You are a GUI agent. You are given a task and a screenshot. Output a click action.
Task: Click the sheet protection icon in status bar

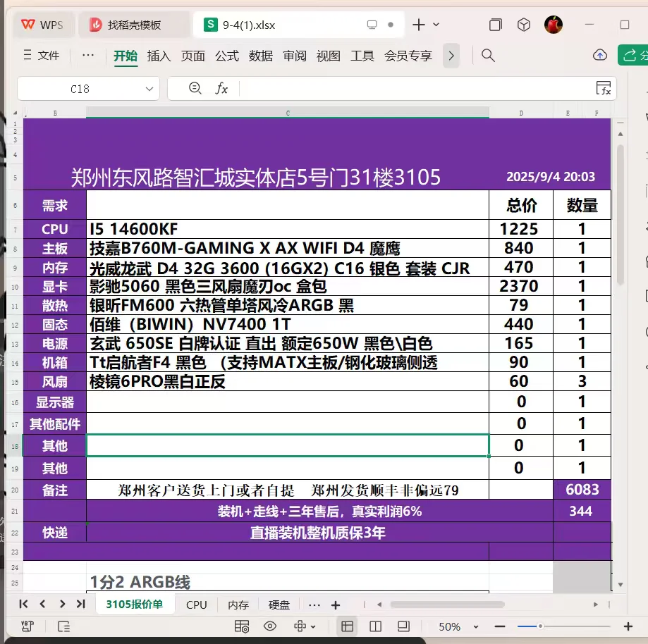click(241, 626)
